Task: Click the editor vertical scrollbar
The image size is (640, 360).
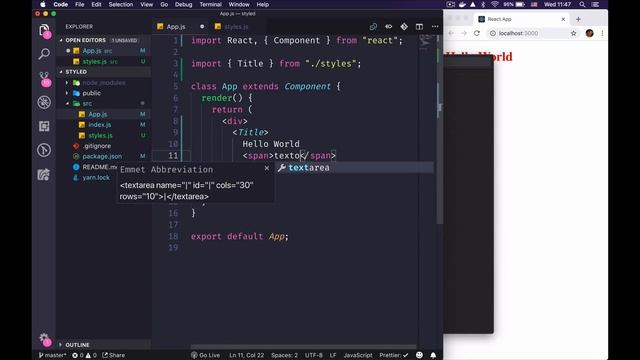Action: click(440, 129)
